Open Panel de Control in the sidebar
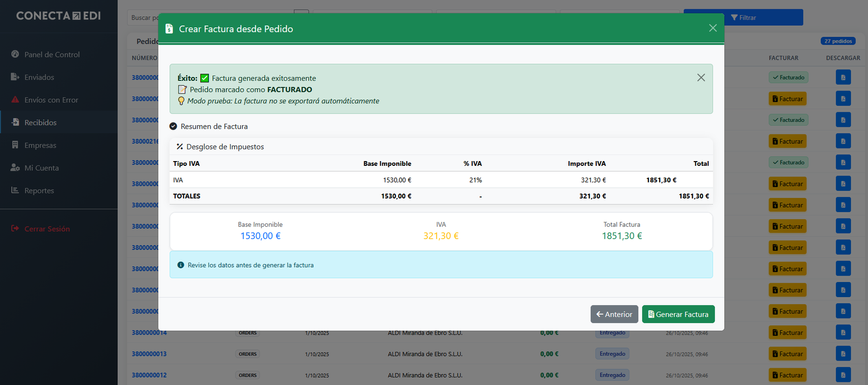 coord(52,54)
